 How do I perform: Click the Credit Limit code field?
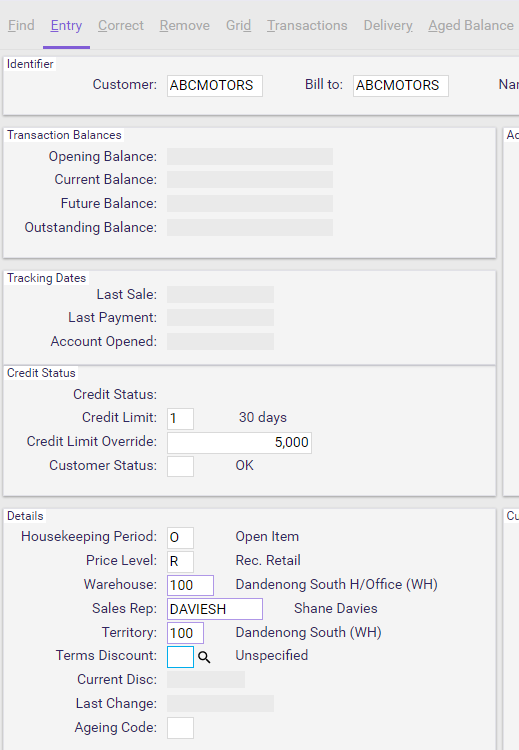click(x=180, y=419)
